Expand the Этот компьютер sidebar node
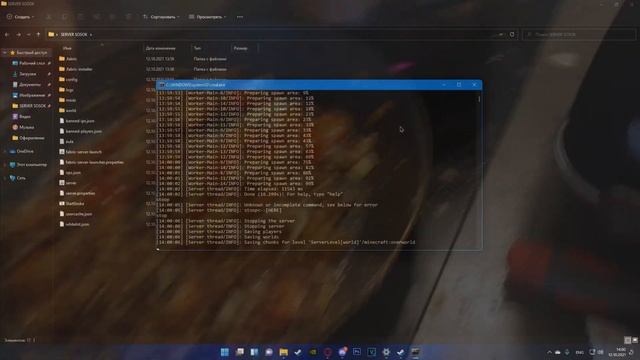The height and width of the screenshot is (360, 640). pos(4,165)
